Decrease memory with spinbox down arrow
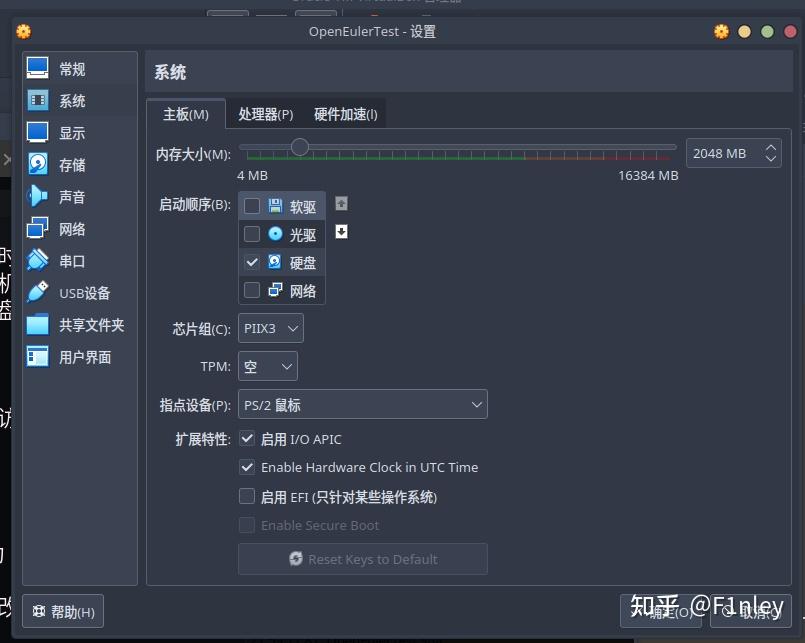 tap(771, 159)
